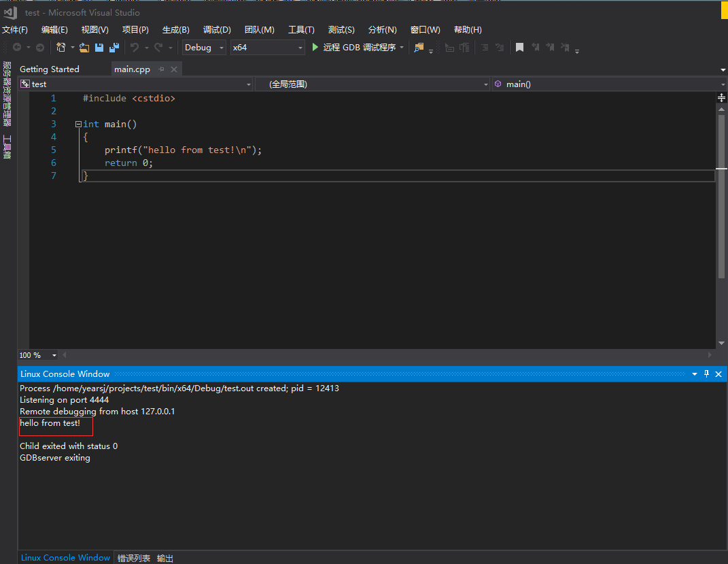The image size is (728, 564).
Task: Click the Undo icon
Action: [x=135, y=48]
